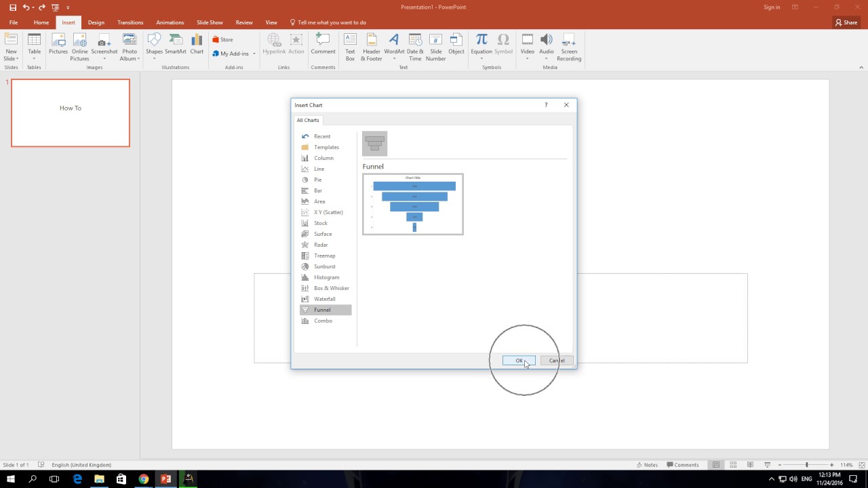Click the zoom slider handle
Screen dimensions: 868x488
pyautogui.click(x=806, y=465)
